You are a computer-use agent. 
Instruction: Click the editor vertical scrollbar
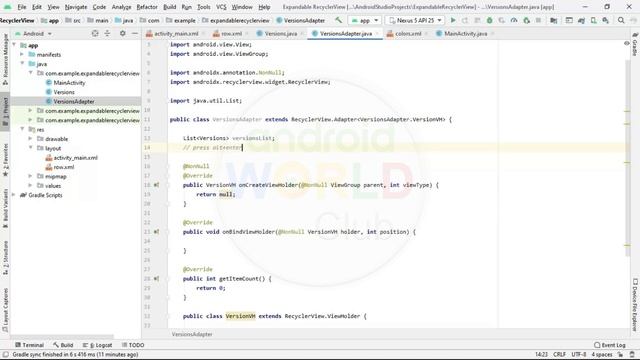627,159
